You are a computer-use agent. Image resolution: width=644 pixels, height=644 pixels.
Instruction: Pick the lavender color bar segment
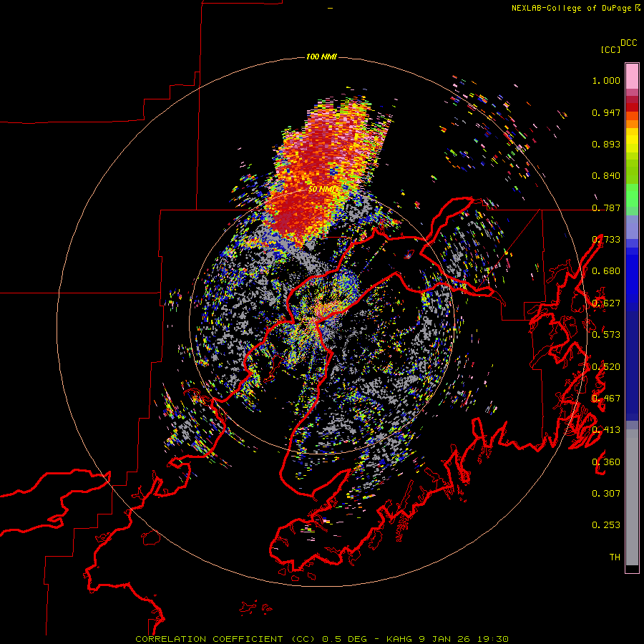tap(632, 226)
